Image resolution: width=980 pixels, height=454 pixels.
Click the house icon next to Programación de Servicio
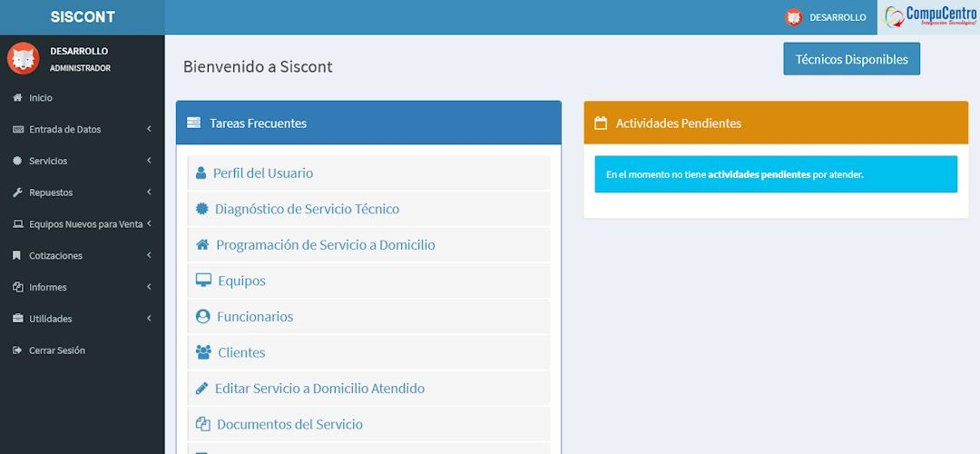pyautogui.click(x=202, y=244)
